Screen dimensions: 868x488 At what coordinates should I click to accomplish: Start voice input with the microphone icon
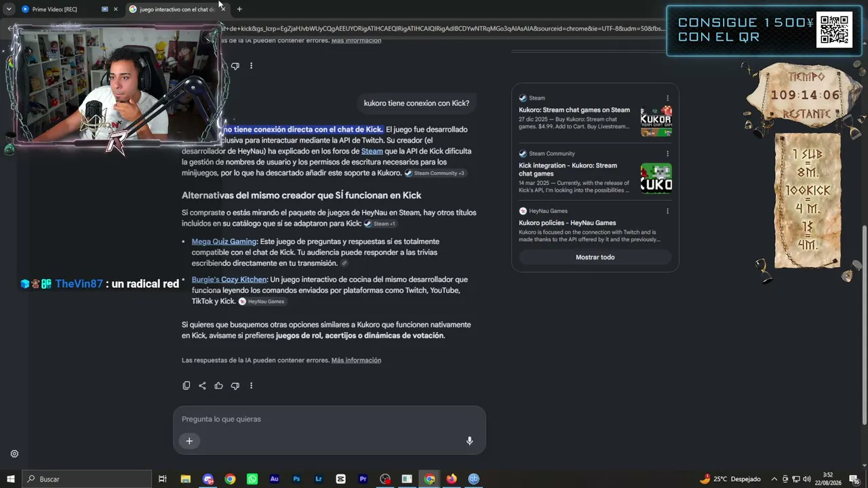pos(469,441)
